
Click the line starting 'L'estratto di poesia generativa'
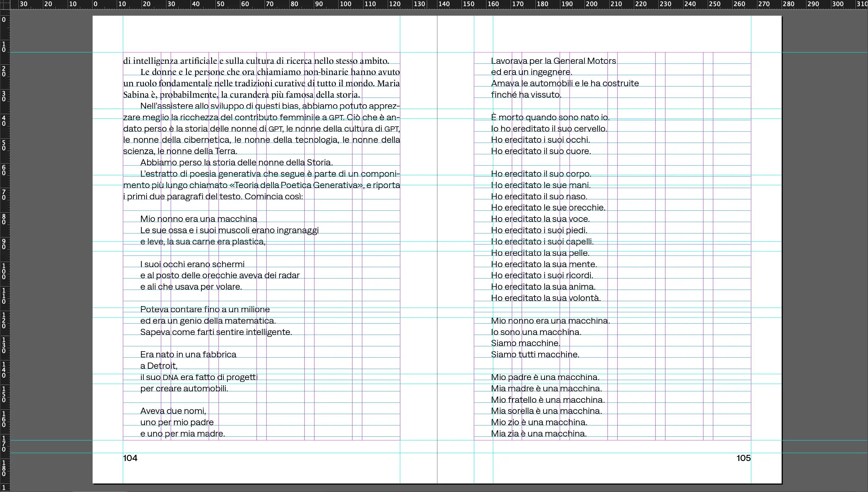click(x=270, y=174)
